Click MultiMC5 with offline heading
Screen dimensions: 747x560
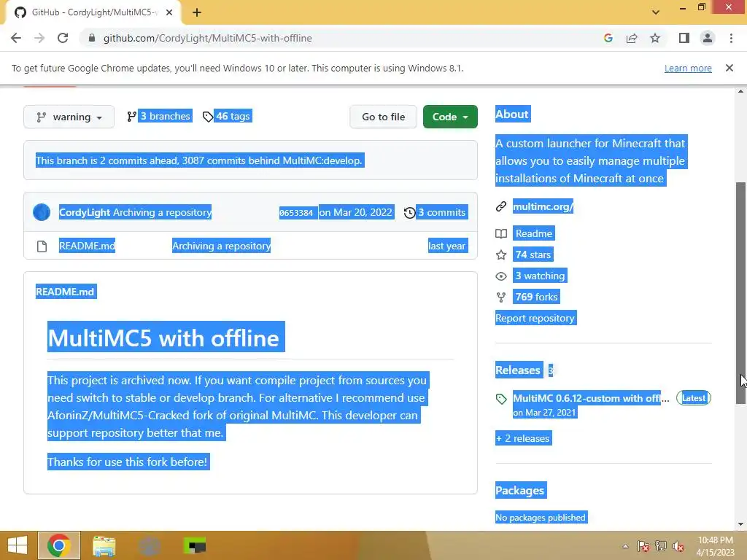pyautogui.click(x=166, y=337)
